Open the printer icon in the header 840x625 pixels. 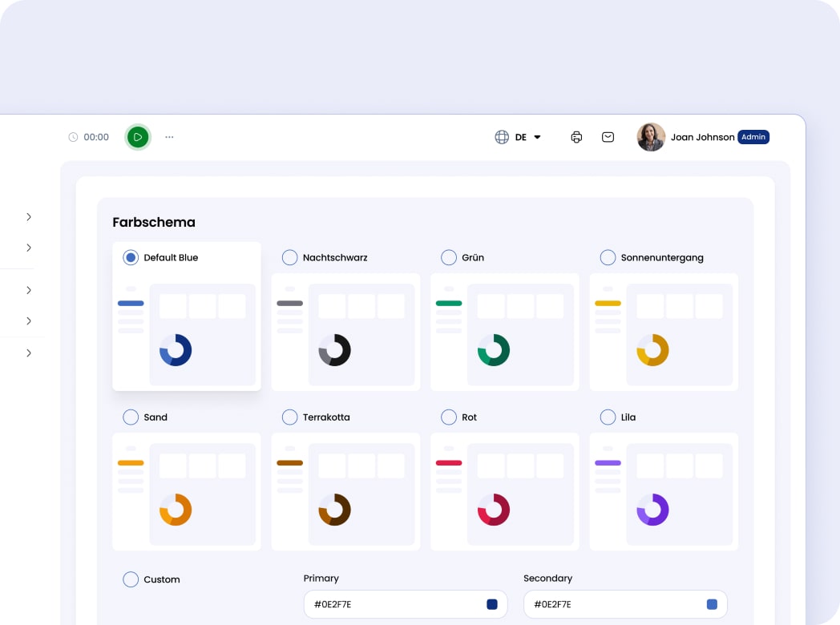coord(576,137)
